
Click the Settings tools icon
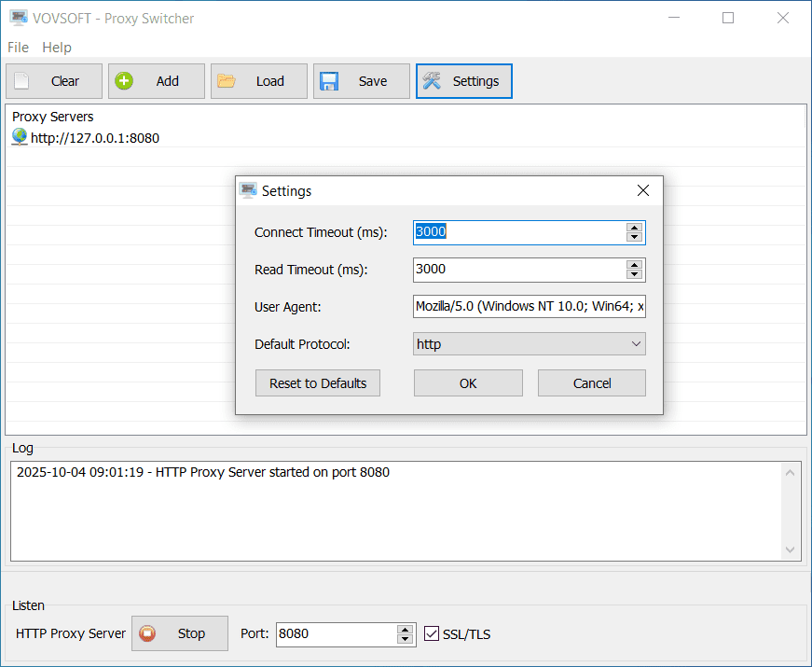(431, 81)
